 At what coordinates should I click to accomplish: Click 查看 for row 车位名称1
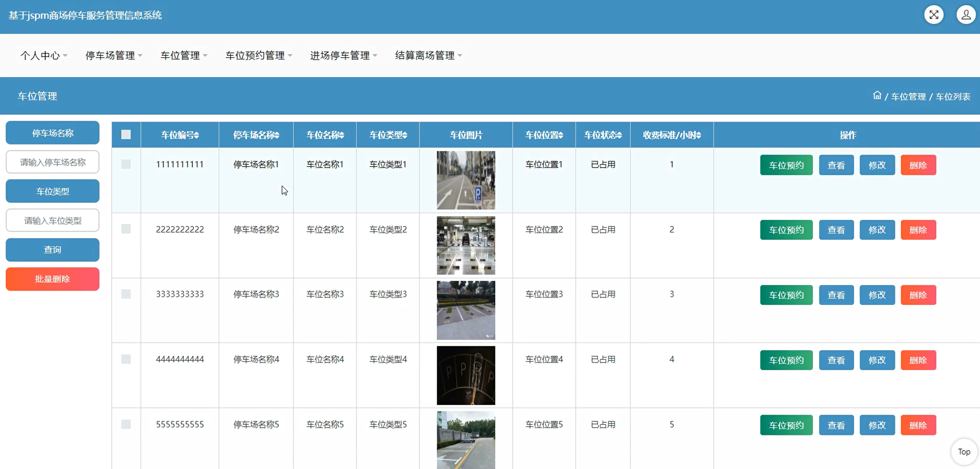(x=836, y=165)
